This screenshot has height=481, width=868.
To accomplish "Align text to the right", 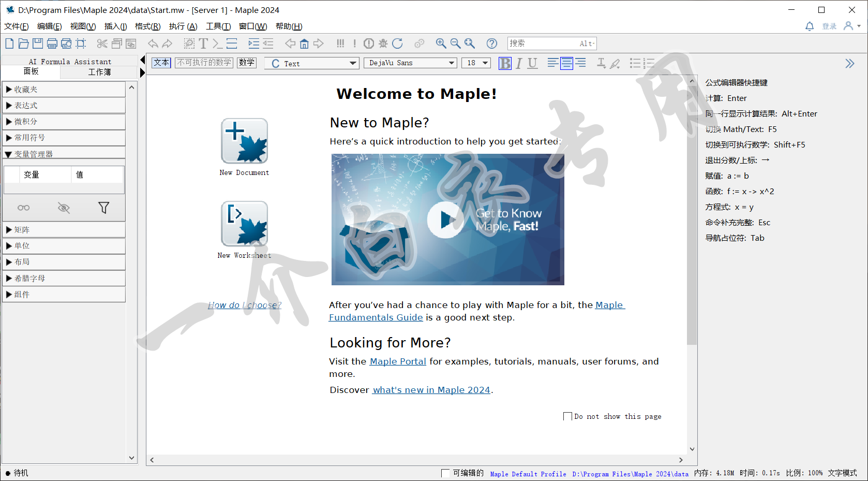I will pos(580,63).
